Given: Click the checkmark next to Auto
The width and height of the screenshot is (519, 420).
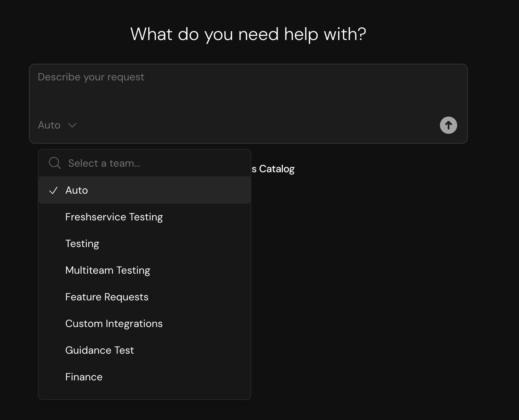Looking at the screenshot, I should pyautogui.click(x=54, y=190).
